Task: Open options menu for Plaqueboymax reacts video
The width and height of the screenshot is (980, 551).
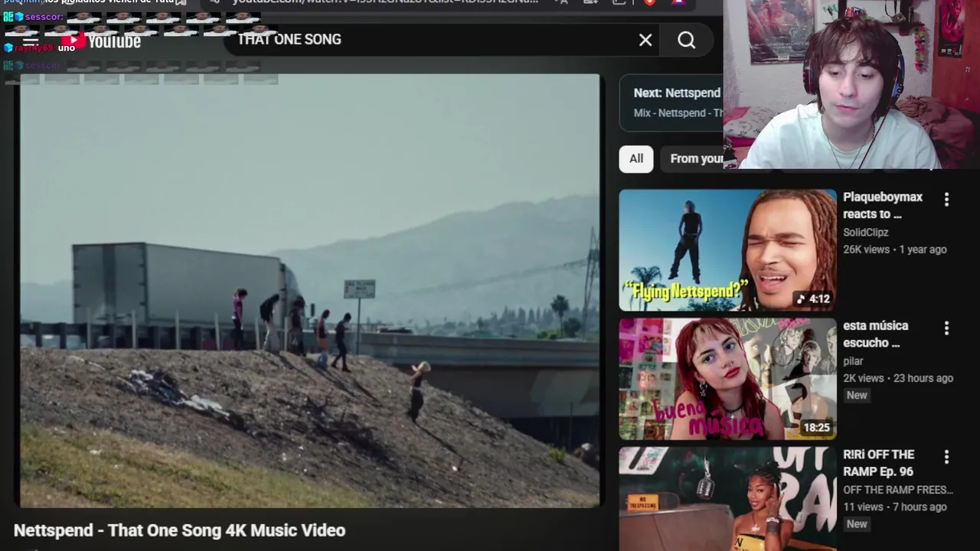Action: click(946, 199)
